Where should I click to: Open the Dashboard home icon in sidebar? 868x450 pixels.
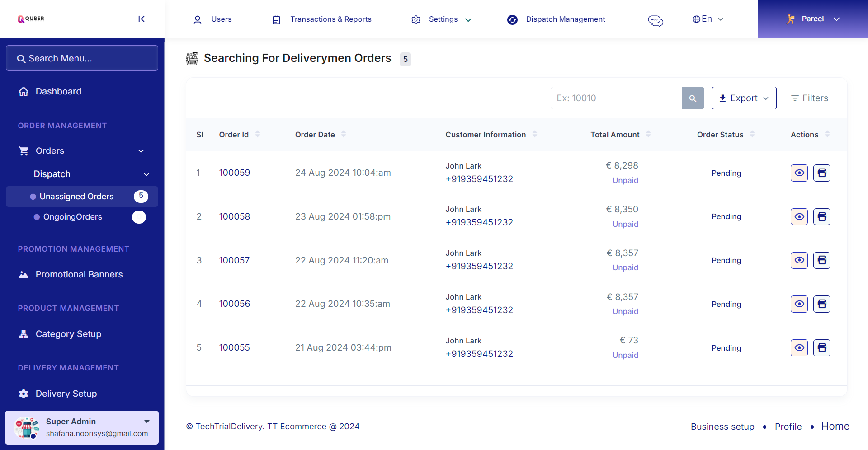pos(24,91)
